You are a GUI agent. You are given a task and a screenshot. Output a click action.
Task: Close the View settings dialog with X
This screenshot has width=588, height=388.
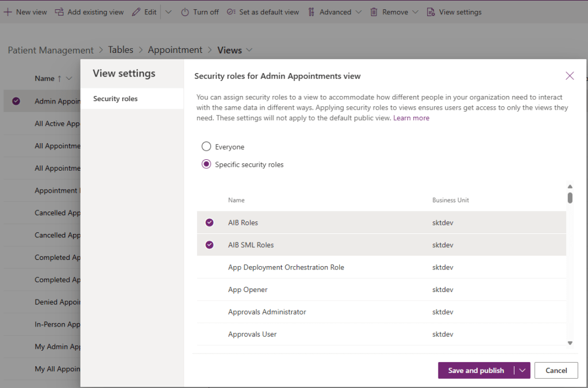[570, 76]
